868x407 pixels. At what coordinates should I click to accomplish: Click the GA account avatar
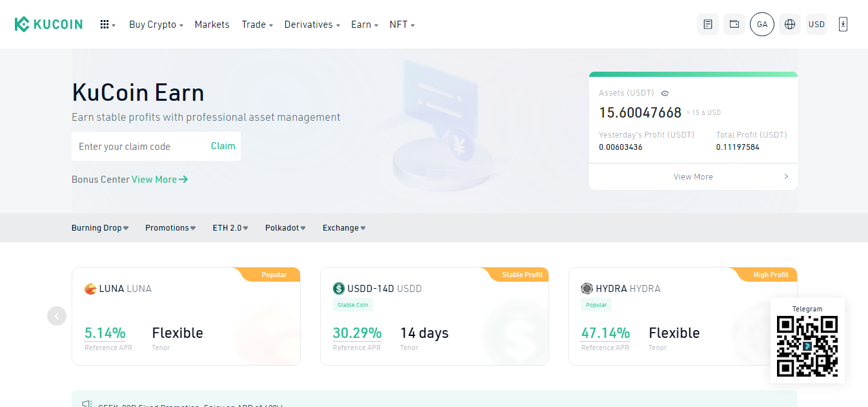(762, 24)
